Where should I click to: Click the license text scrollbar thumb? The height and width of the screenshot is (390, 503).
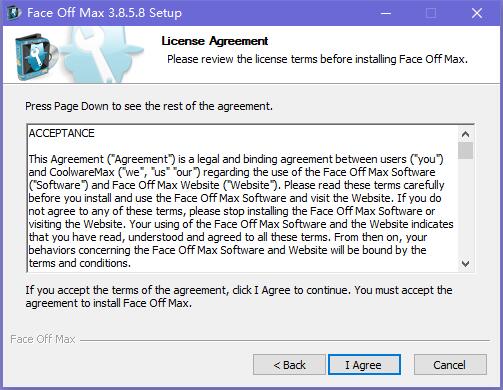click(x=465, y=151)
